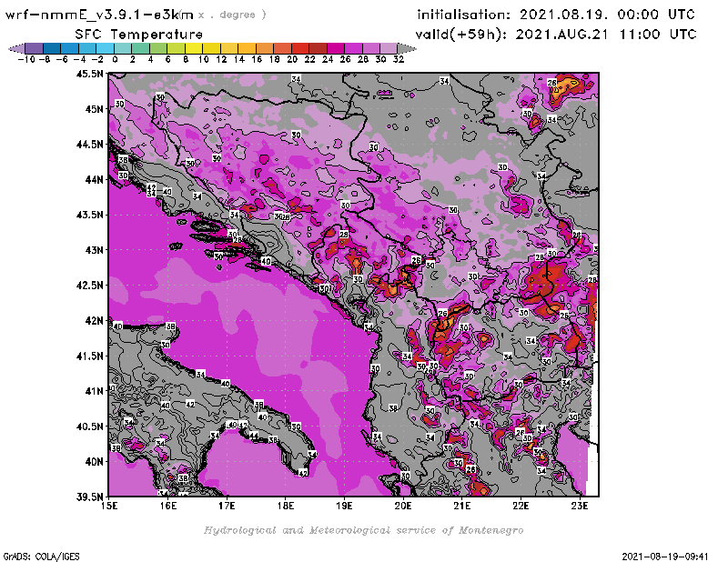Click the 15E longitude label
728x562 pixels.
tap(108, 506)
